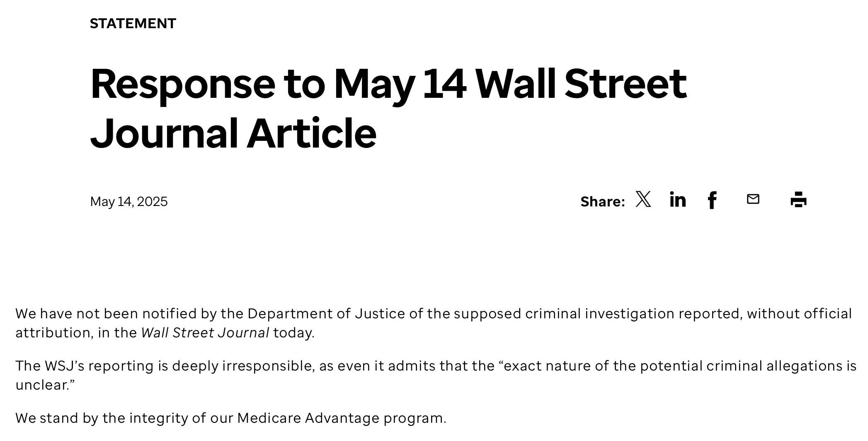Share the statement on Facebook
The width and height of the screenshot is (868, 441).
(x=712, y=200)
